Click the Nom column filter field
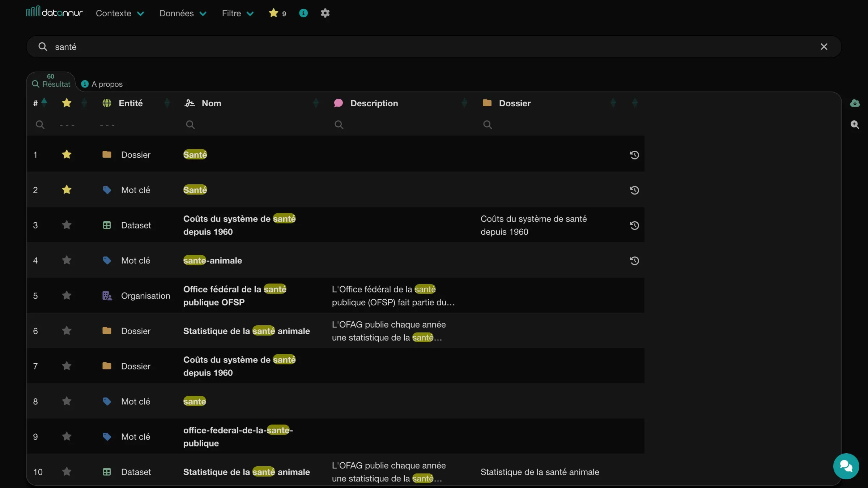Screen dimensions: 868x488 pos(250,124)
